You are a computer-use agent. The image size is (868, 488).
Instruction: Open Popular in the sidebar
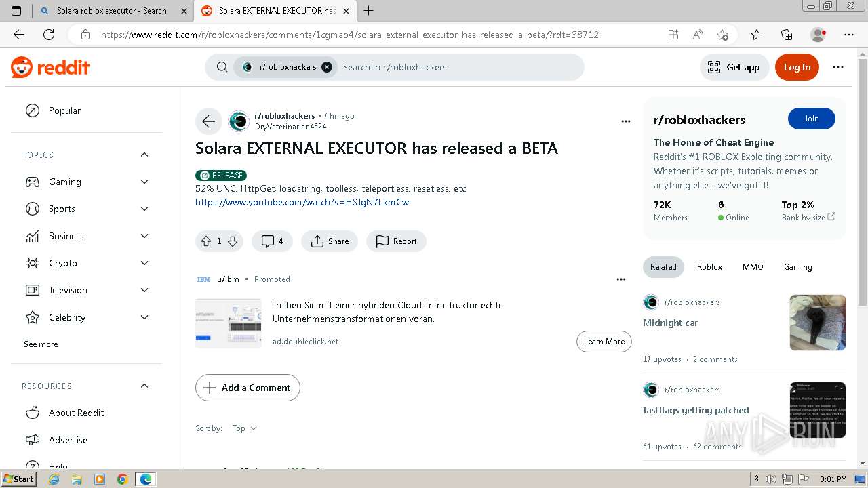(64, 110)
